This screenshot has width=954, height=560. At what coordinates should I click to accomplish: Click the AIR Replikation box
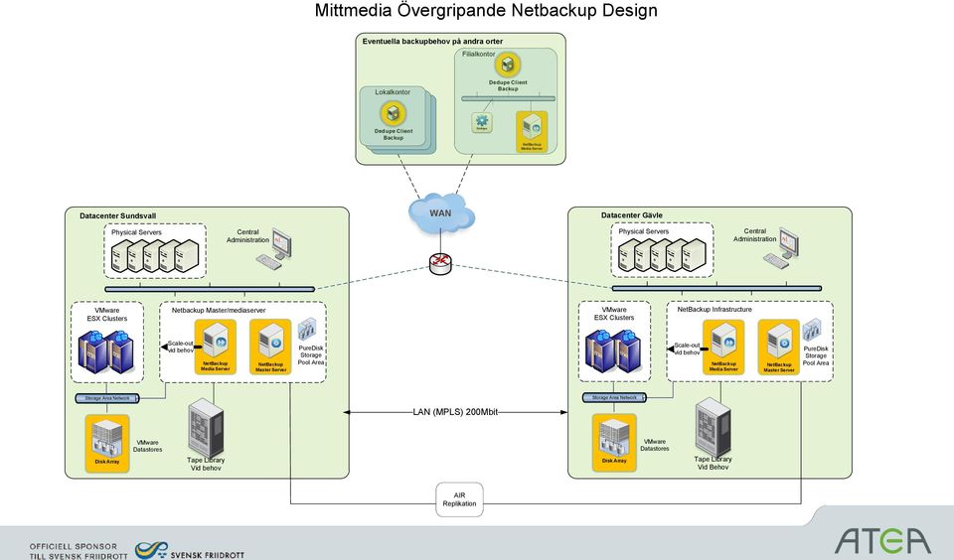(459, 499)
